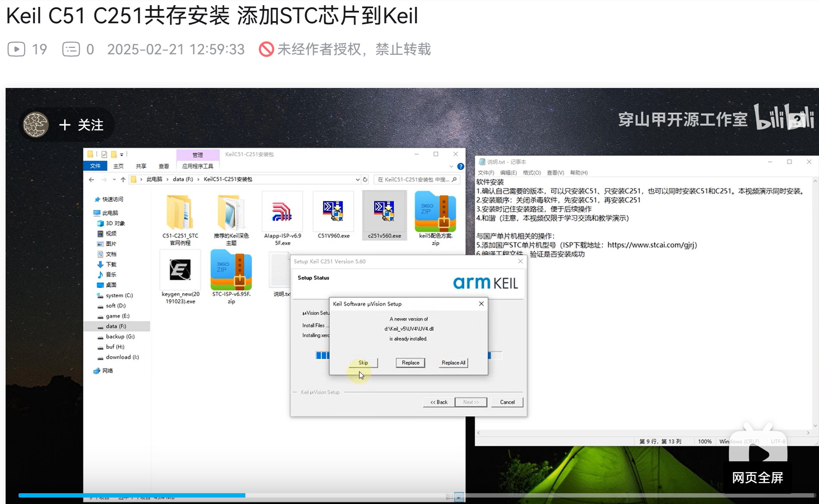Select the c251v560.exe installer icon
Viewport: 819px width, 504px height.
click(x=384, y=211)
